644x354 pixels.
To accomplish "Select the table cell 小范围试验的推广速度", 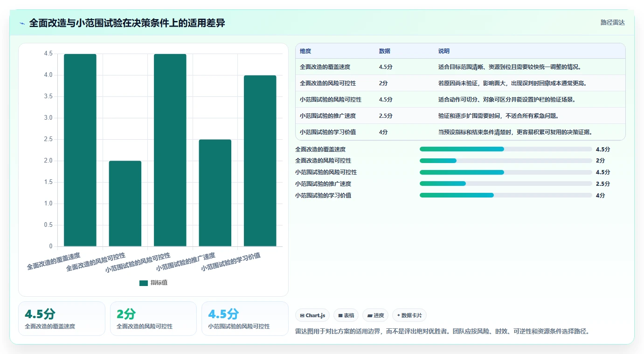I will 328,116.
